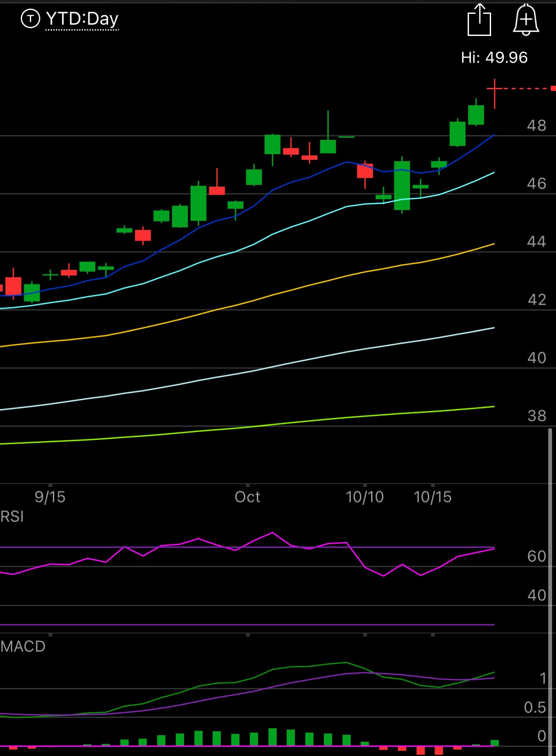Click the 48 price axis label
The width and height of the screenshot is (556, 756).
pos(537,126)
